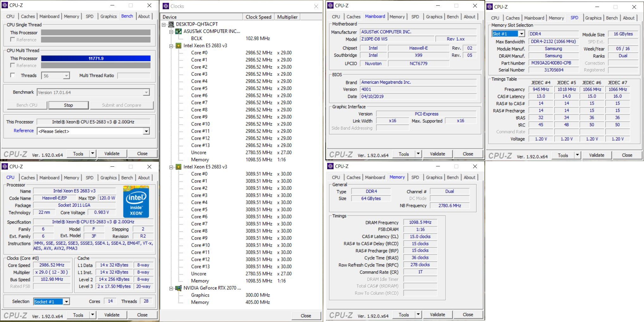Click the ASUSTeK motherboard icon in tree
Image resolution: width=644 pixels, height=322 pixels.
coord(178,31)
